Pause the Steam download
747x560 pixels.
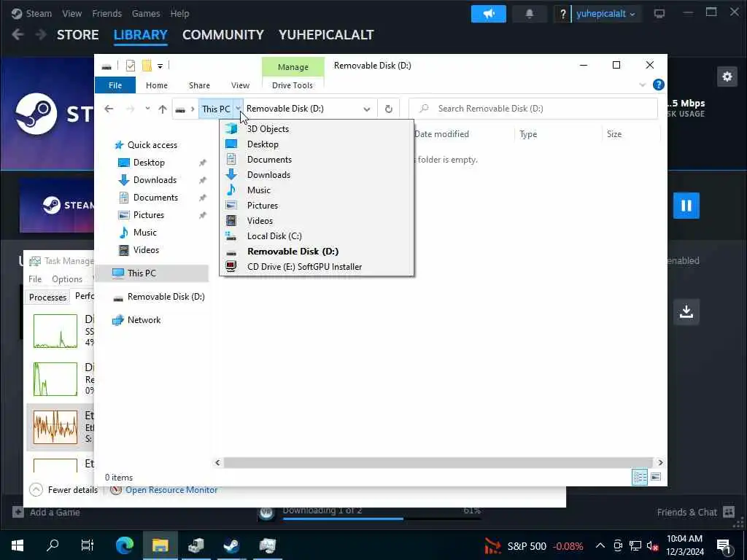coord(686,206)
